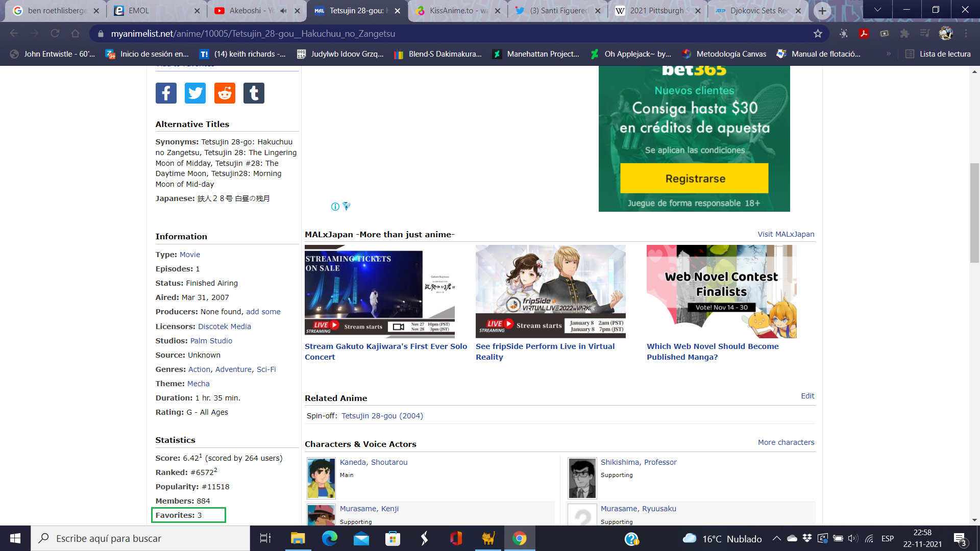Click the page vertical scrollbar thumb

click(974, 212)
